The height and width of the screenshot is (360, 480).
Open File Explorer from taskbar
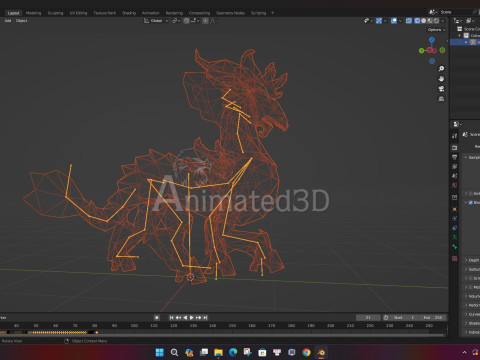click(218, 352)
